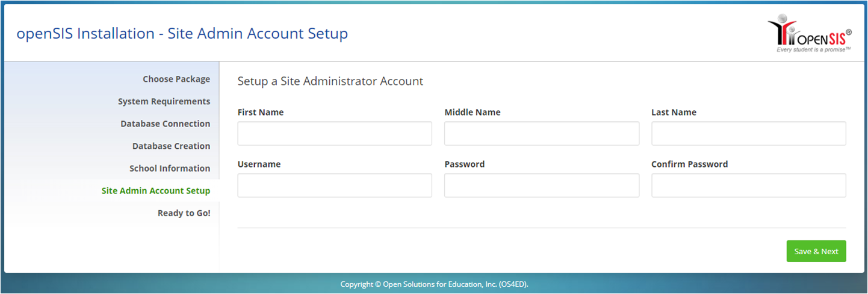
Task: Click the 'Username' label
Action: coord(259,164)
